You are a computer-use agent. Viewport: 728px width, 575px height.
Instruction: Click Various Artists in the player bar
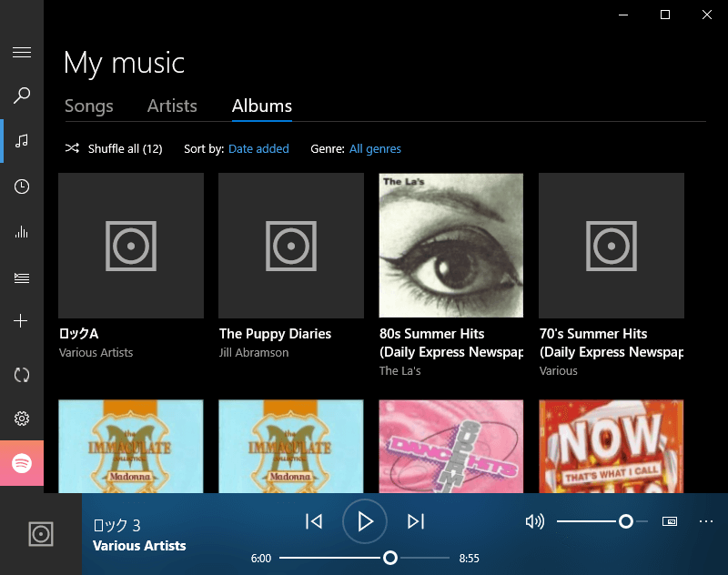pyautogui.click(x=139, y=546)
